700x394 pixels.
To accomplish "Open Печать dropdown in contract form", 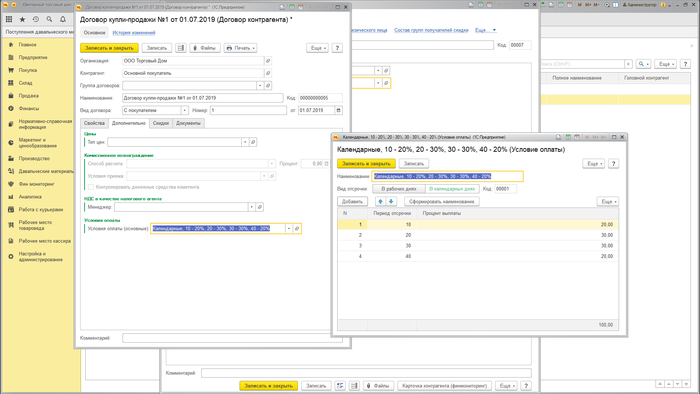I will [x=241, y=48].
